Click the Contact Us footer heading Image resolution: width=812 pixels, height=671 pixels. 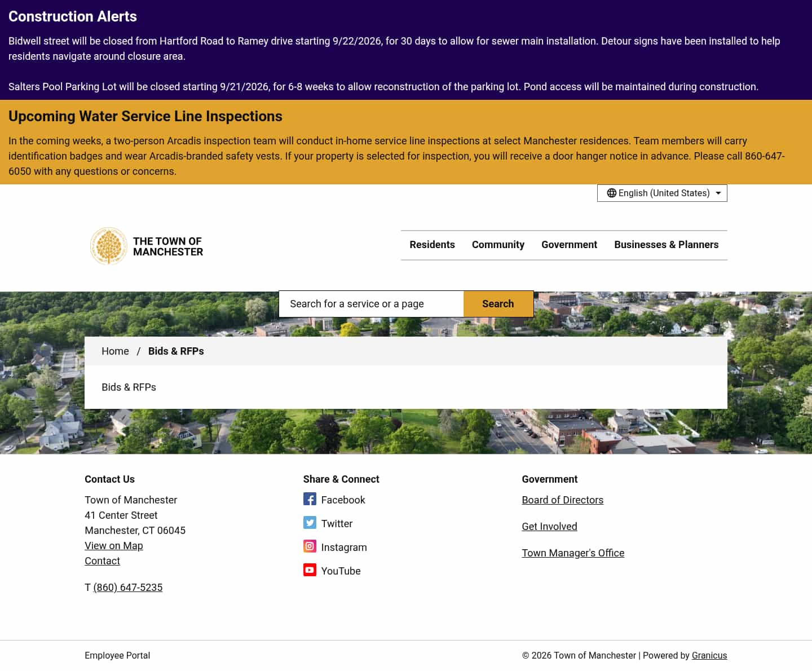click(109, 479)
